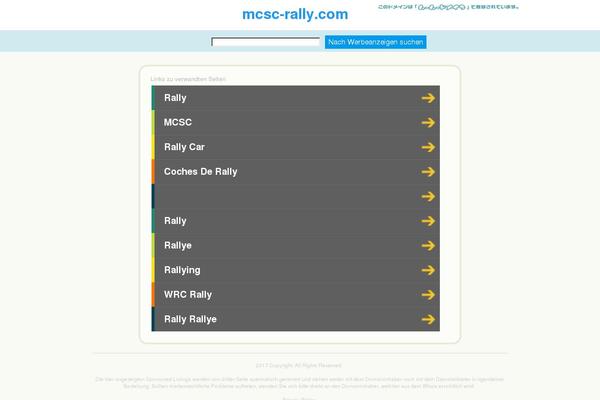
Task: Click the Links zu verwandten Seiten heading
Action: (x=188, y=79)
